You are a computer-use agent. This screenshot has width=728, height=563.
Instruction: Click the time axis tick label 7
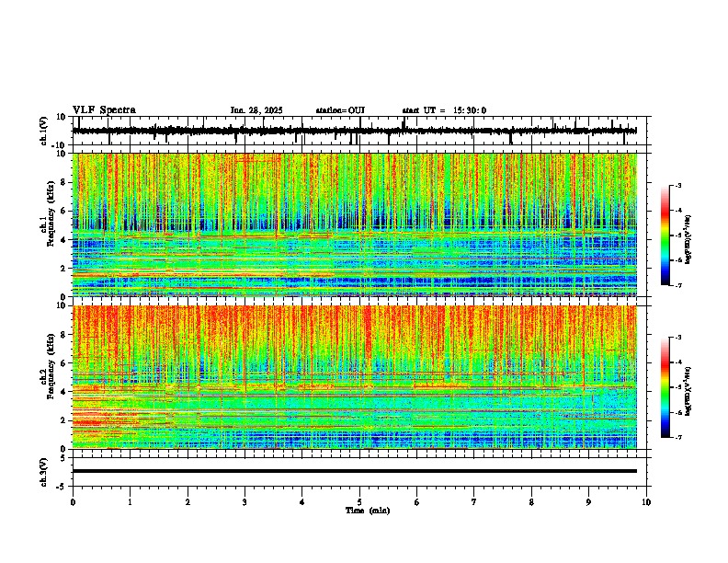(474, 502)
